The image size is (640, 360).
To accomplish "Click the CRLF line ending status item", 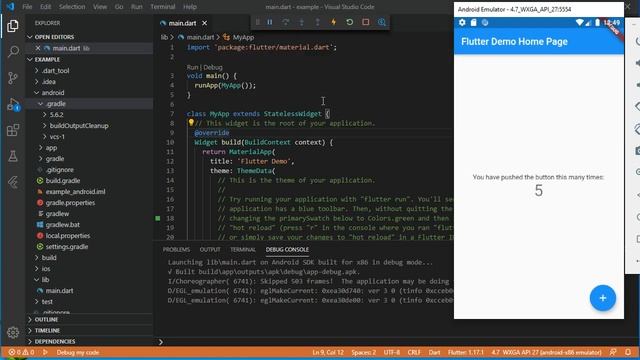I will (x=414, y=352).
